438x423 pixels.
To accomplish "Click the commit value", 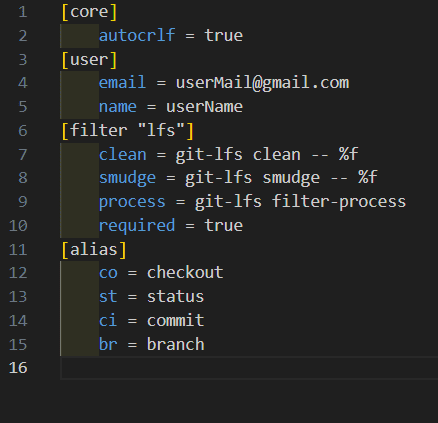I will (x=176, y=320).
